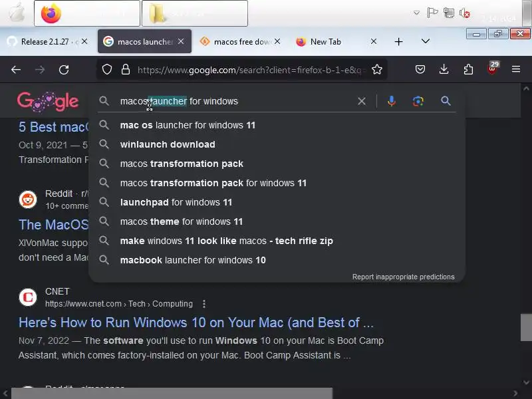Viewport: 532px width, 399px height.
Task: Show hidden system tray icons arrow
Action: [x=416, y=13]
